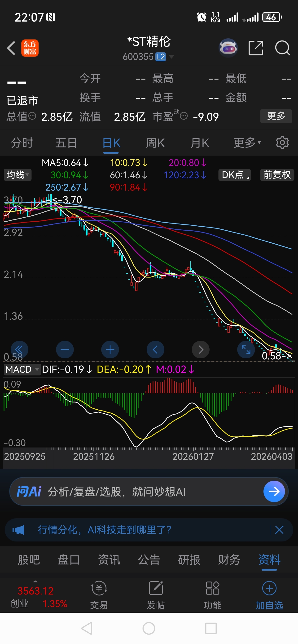Select 日K chart tab

click(x=111, y=143)
